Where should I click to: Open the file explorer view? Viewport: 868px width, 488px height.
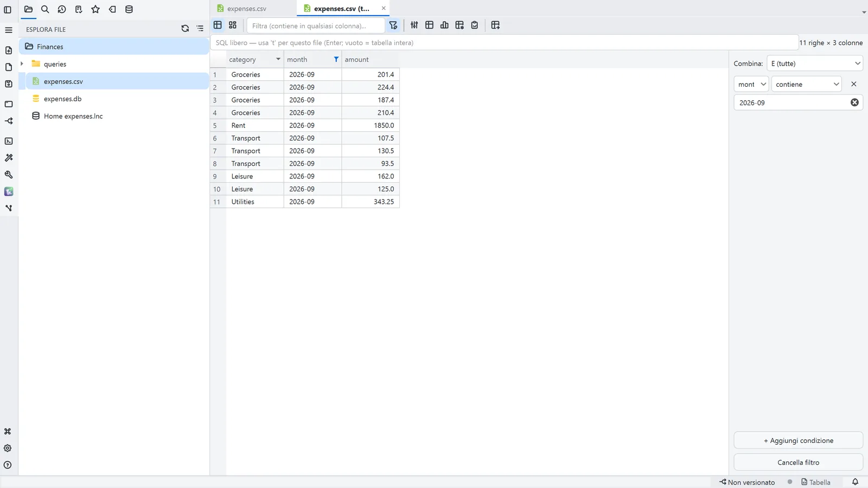click(x=28, y=9)
